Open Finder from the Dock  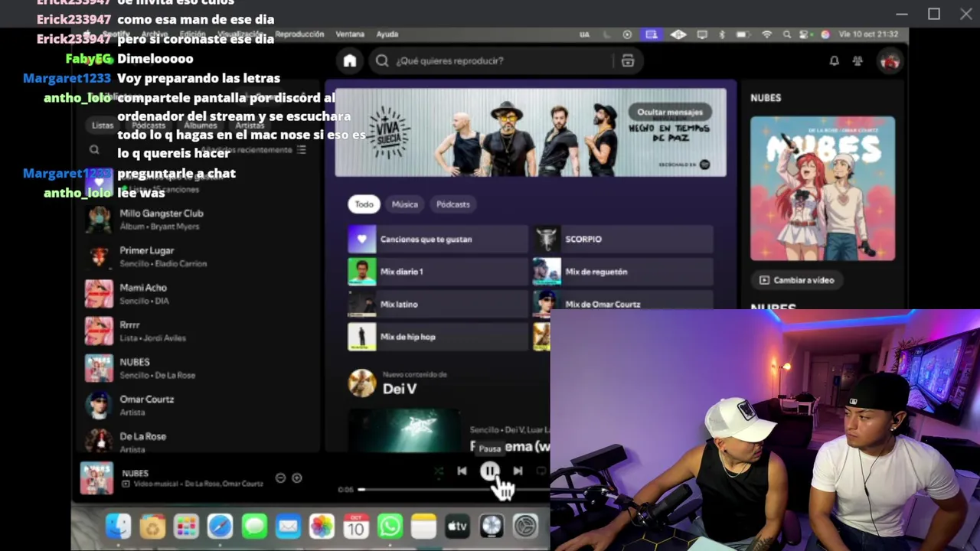[x=119, y=526]
